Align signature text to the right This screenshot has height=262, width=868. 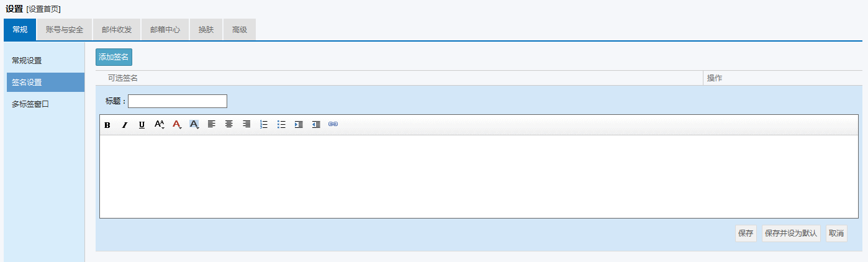[246, 124]
